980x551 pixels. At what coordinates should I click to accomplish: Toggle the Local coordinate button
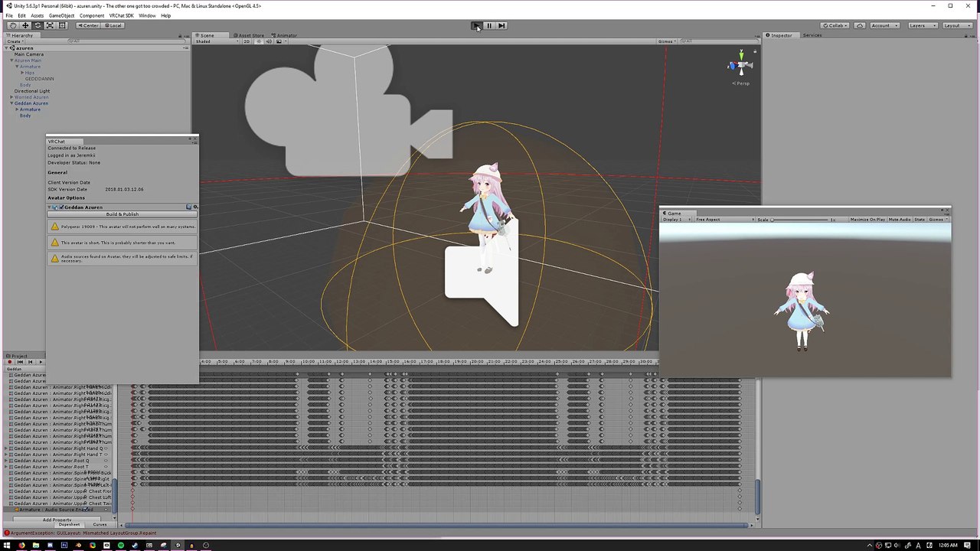[x=113, y=25]
